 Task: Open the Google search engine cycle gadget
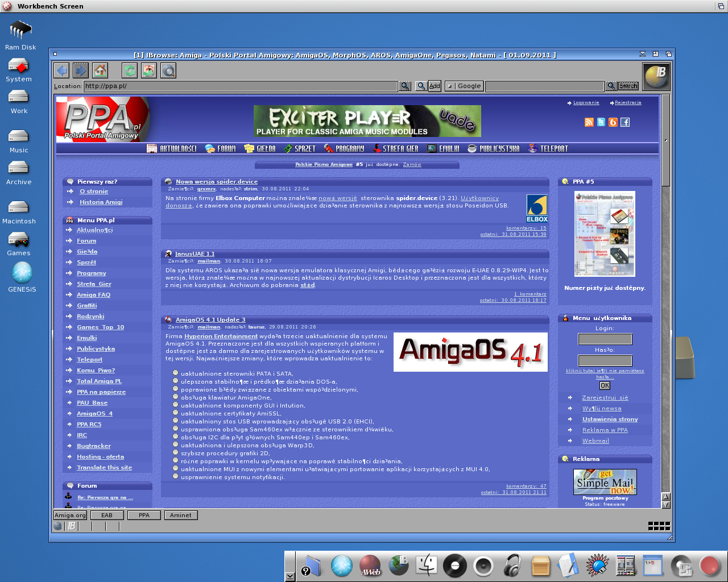pyautogui.click(x=465, y=86)
